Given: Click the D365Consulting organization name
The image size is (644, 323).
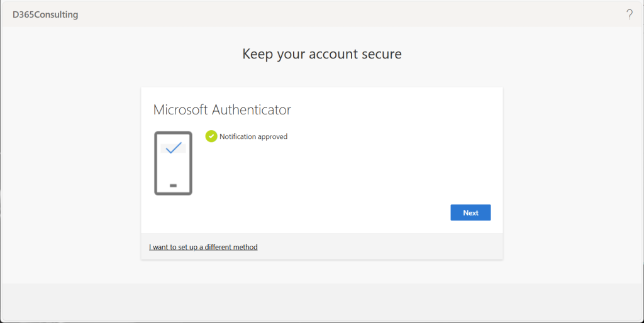Looking at the screenshot, I should coord(45,14).
